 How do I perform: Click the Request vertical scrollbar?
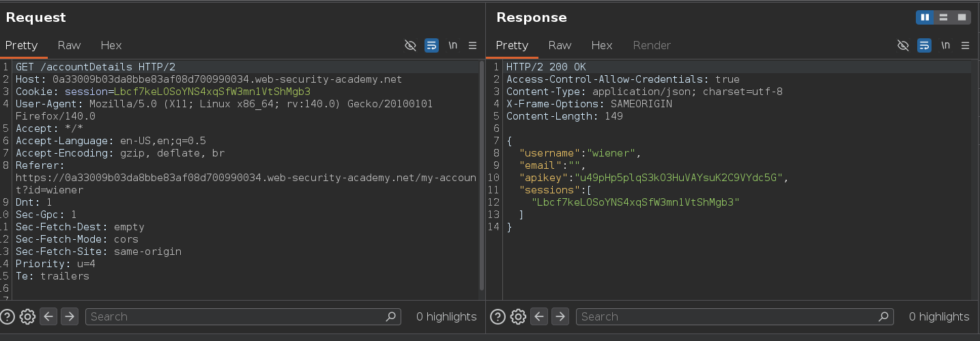coord(482,176)
